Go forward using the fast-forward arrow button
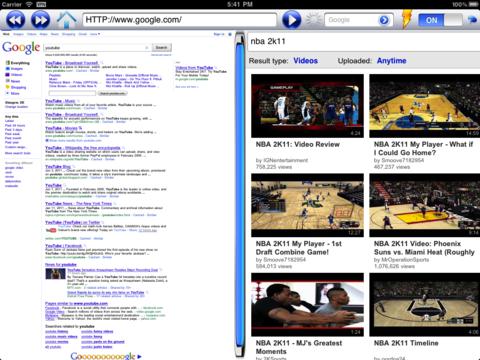The image size is (480, 360). [x=40, y=20]
